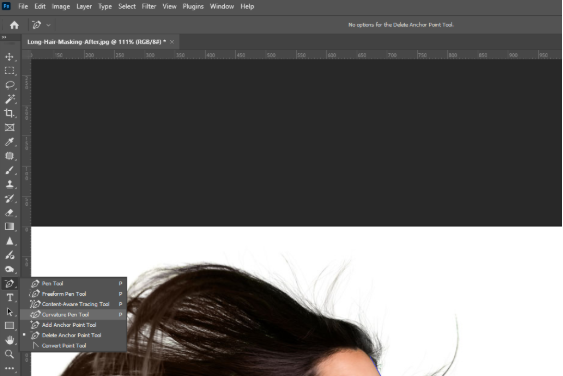The image size is (563, 376).
Task: Choose Freeform Pen Tool from the flyout
Action: tap(73, 294)
